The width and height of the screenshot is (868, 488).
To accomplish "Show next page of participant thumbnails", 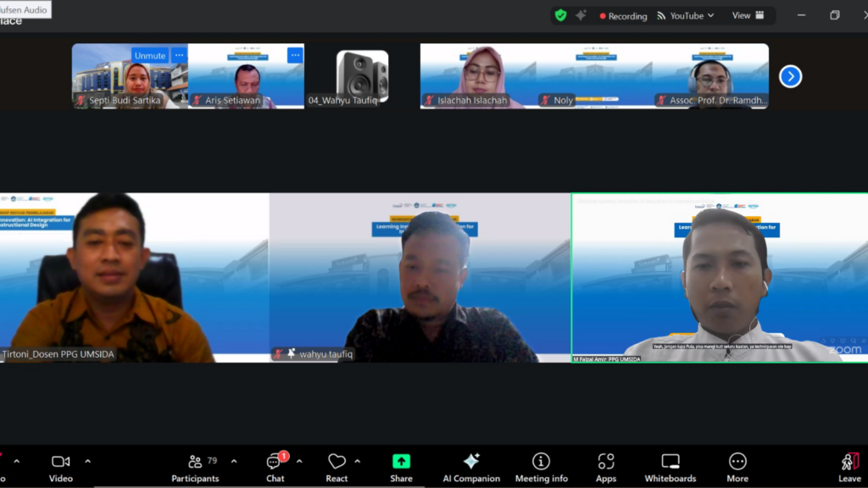I will [790, 76].
